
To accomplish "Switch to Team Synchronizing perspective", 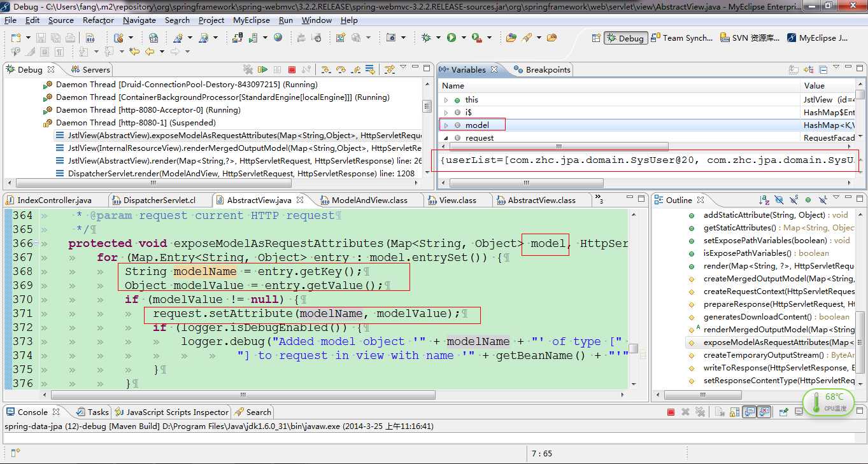I will 682,38.
